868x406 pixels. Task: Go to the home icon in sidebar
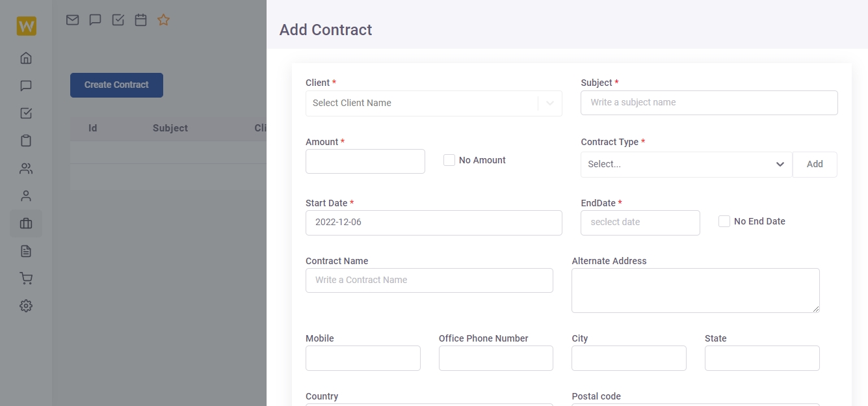click(26, 58)
